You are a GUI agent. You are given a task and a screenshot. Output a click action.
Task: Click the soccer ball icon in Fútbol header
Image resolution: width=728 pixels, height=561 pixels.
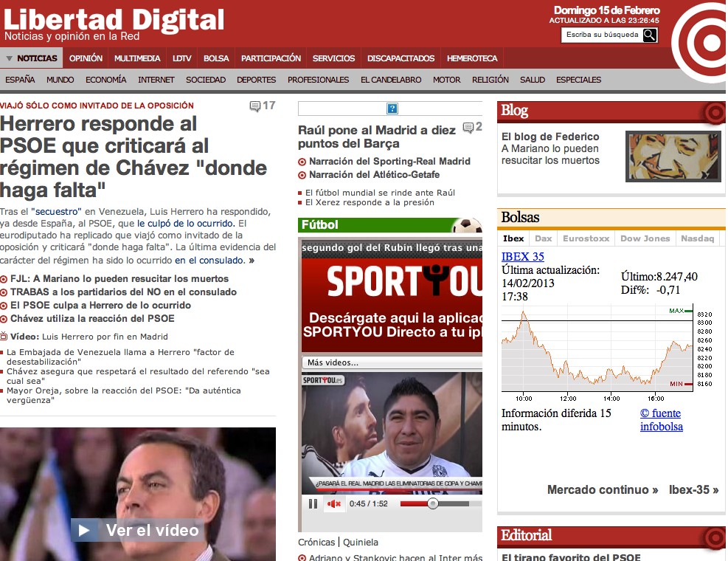pyautogui.click(x=466, y=224)
